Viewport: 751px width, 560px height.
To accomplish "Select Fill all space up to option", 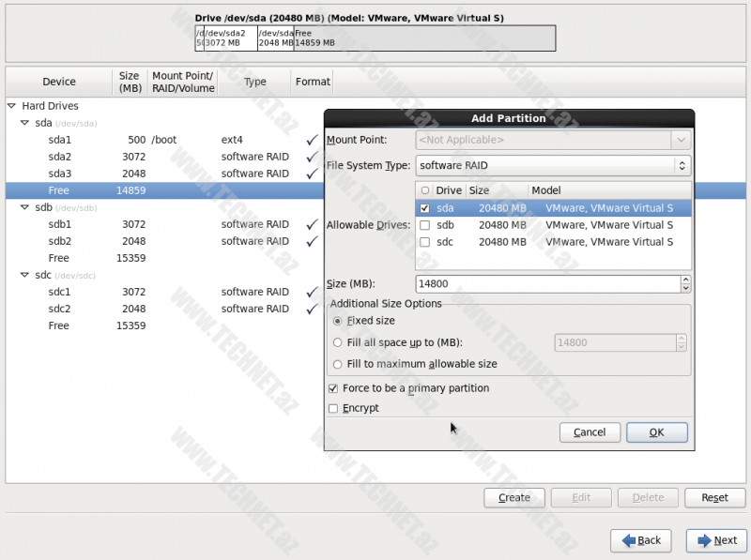I will (338, 342).
